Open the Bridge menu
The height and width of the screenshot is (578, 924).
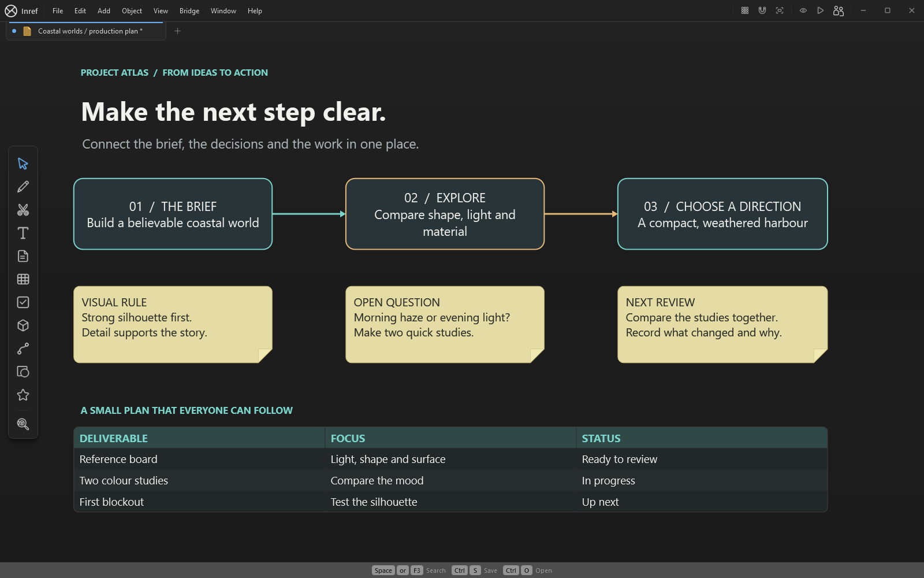189,11
